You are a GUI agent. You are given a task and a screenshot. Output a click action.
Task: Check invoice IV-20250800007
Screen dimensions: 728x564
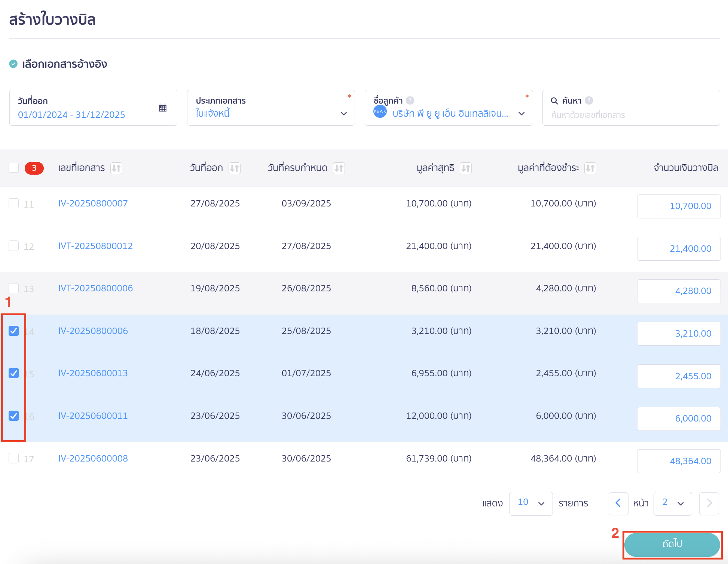[x=14, y=203]
